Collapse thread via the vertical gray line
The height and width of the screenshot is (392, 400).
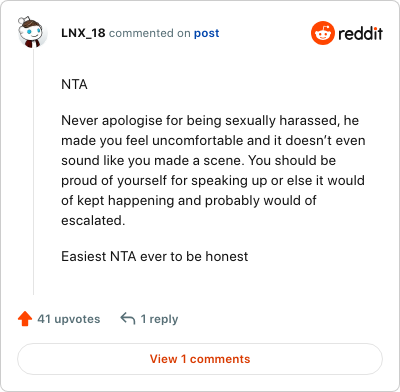(x=33, y=172)
